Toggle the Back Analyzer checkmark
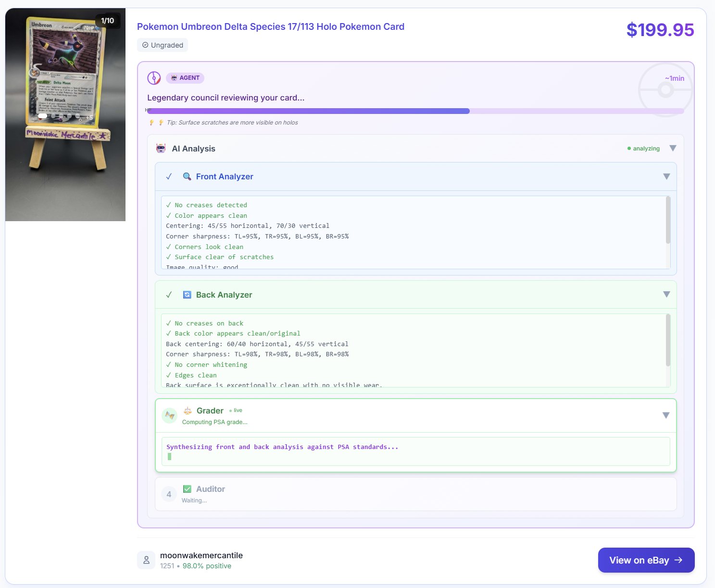This screenshot has height=588, width=715. (x=169, y=295)
